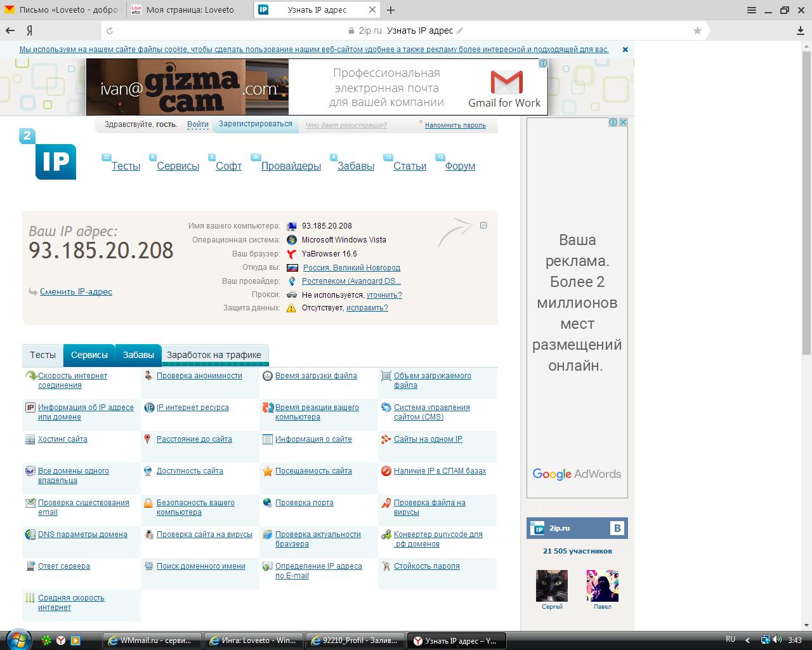Click the RU language indicator
The image size is (812, 650).
point(730,639)
